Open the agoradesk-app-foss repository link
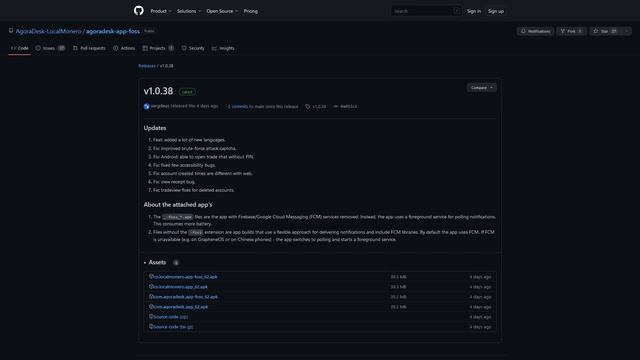This screenshot has height=360, width=640. tap(113, 31)
